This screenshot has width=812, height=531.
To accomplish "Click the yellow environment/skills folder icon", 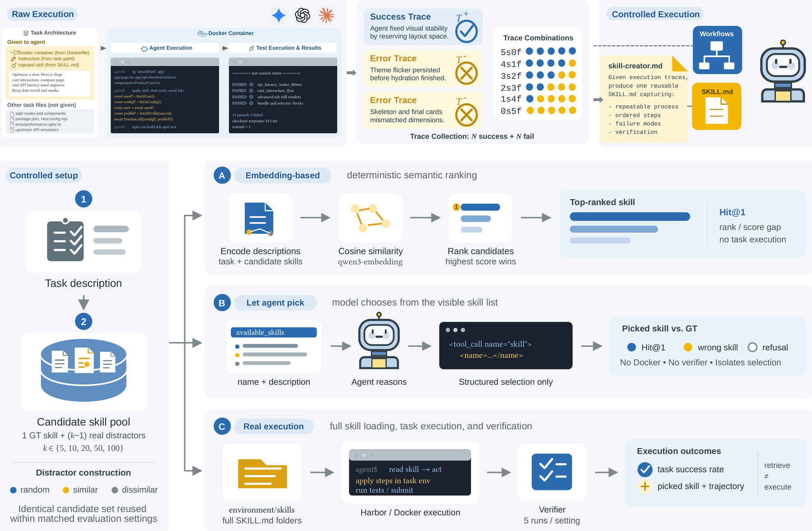I will [263, 474].
